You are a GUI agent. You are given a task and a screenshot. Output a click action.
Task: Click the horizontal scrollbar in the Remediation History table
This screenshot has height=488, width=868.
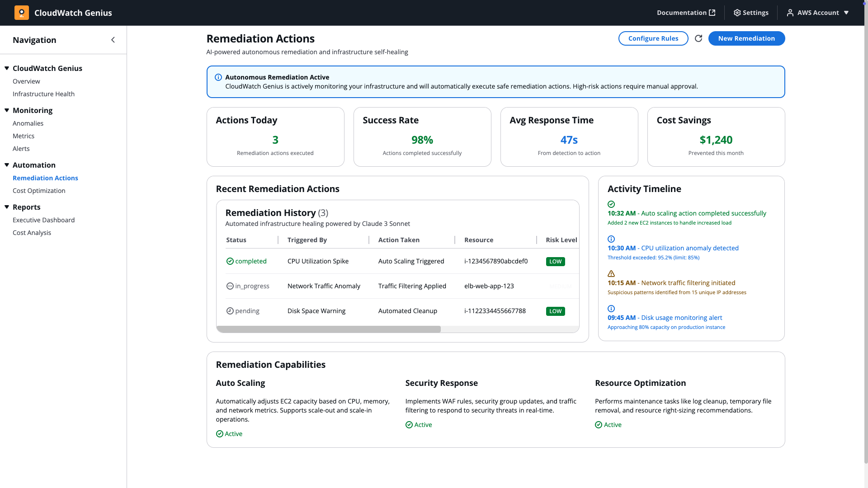point(329,329)
